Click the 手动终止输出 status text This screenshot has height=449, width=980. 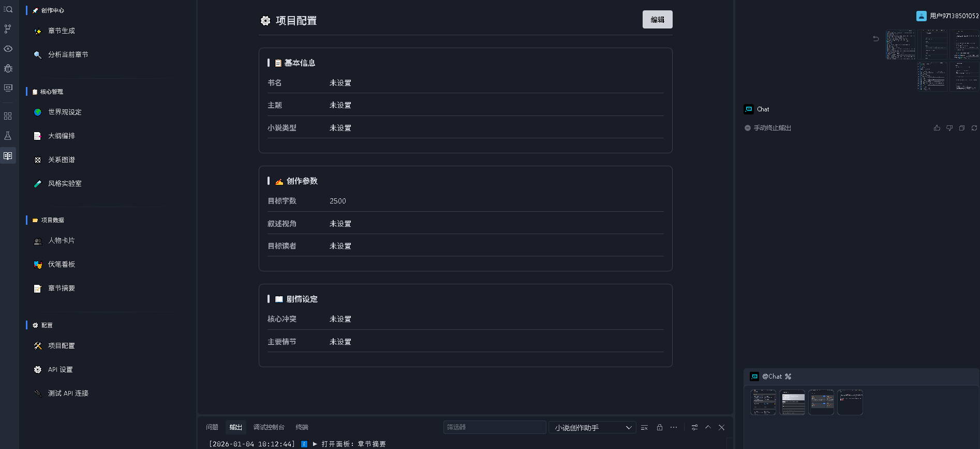click(x=773, y=128)
